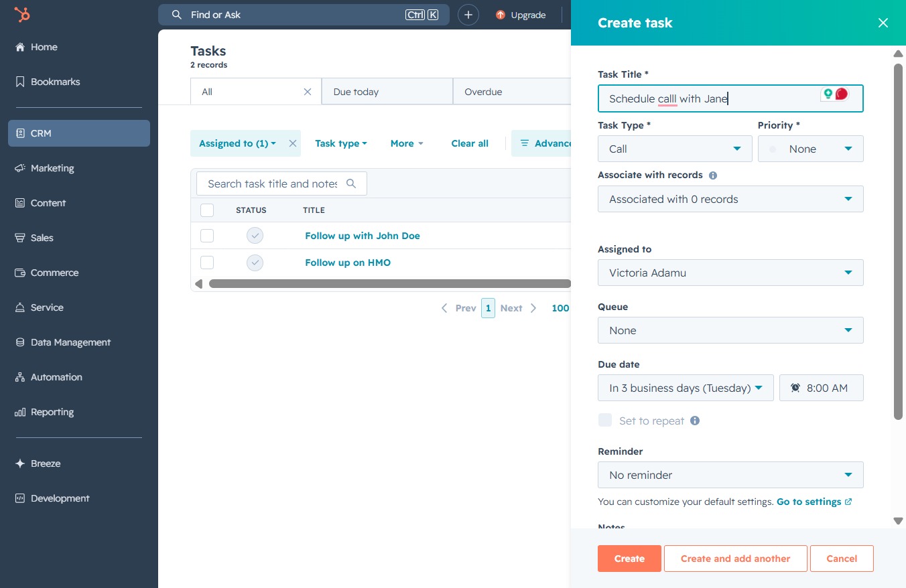906x588 pixels.
Task: Click the Create button
Action: [629, 559]
